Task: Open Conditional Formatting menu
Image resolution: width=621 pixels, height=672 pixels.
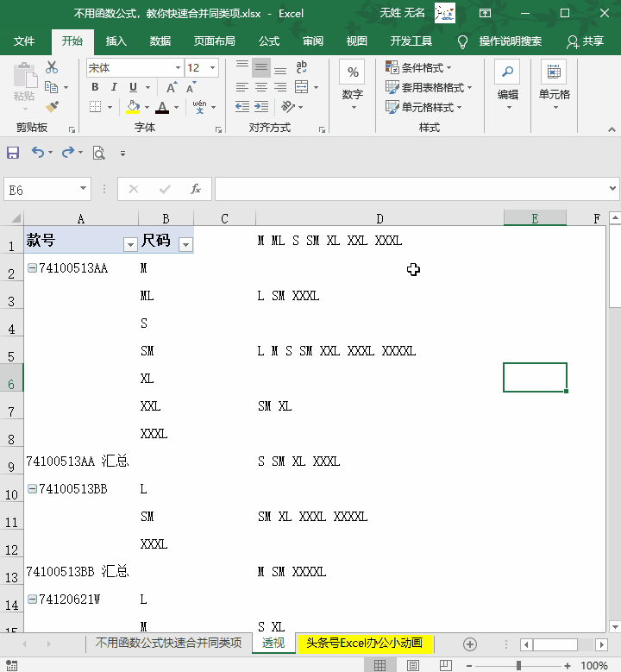Action: tap(418, 67)
